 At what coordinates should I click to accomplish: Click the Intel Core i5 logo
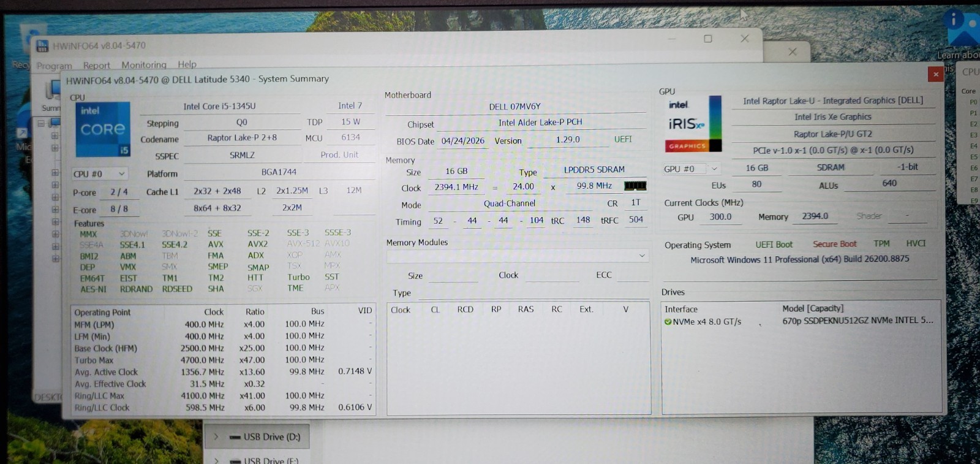click(103, 129)
